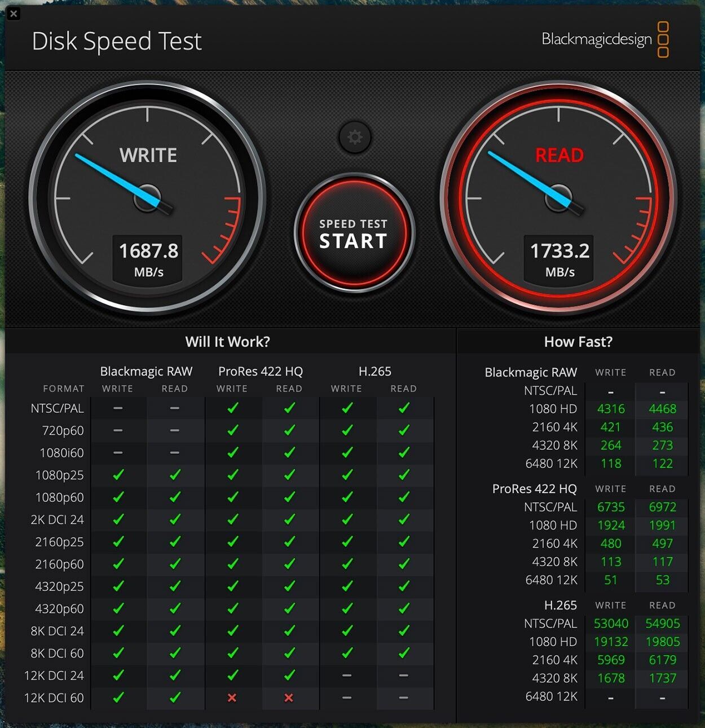The image size is (705, 728).
Task: Click H.265 write checkmark for 8K DCI 60
Action: tap(347, 653)
